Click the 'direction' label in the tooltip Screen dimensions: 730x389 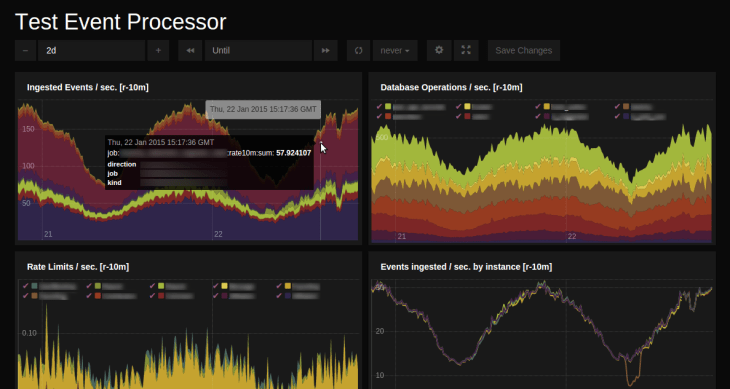[x=122, y=164]
